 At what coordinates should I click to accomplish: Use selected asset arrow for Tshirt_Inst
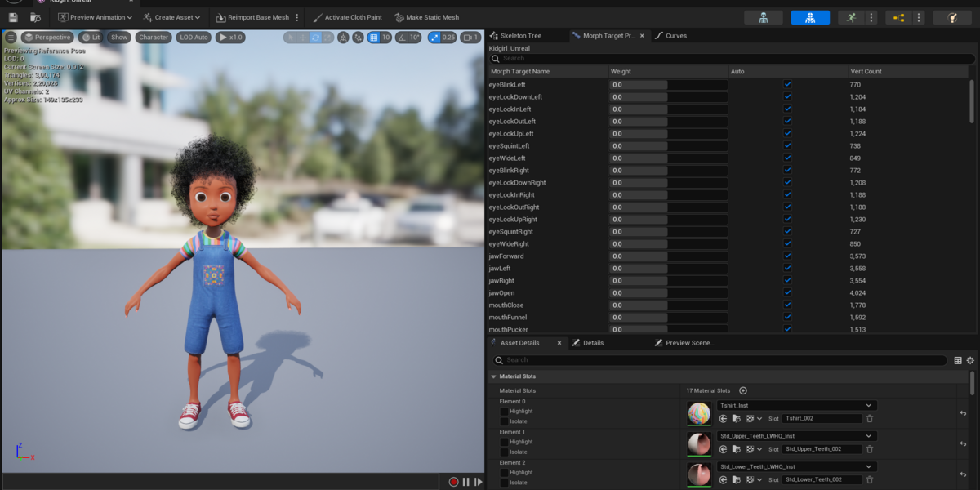pos(724,419)
